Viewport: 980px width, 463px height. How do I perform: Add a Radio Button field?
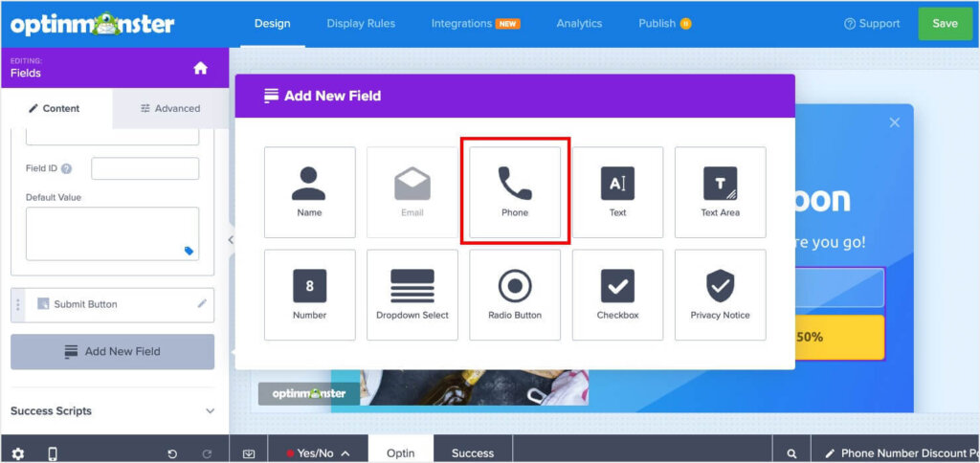515,295
